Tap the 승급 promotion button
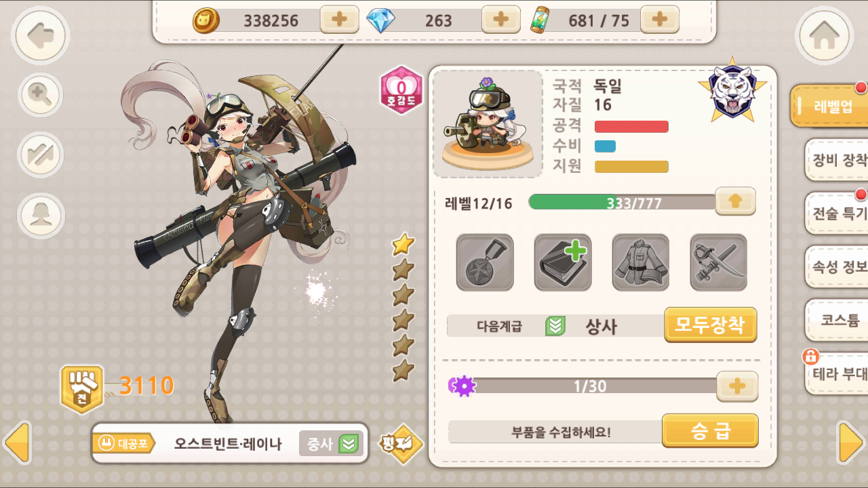Viewport: 868px width, 488px height. click(710, 431)
